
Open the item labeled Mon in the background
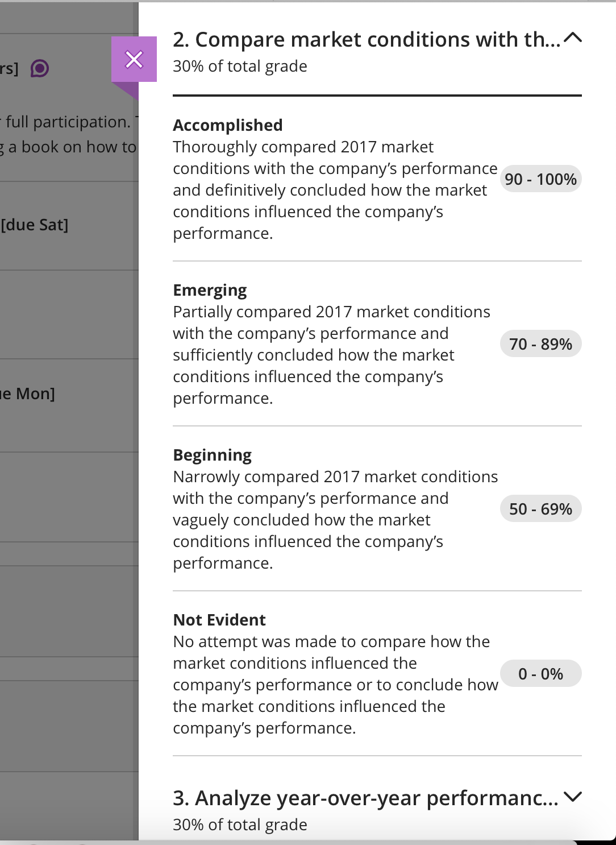pos(27,393)
